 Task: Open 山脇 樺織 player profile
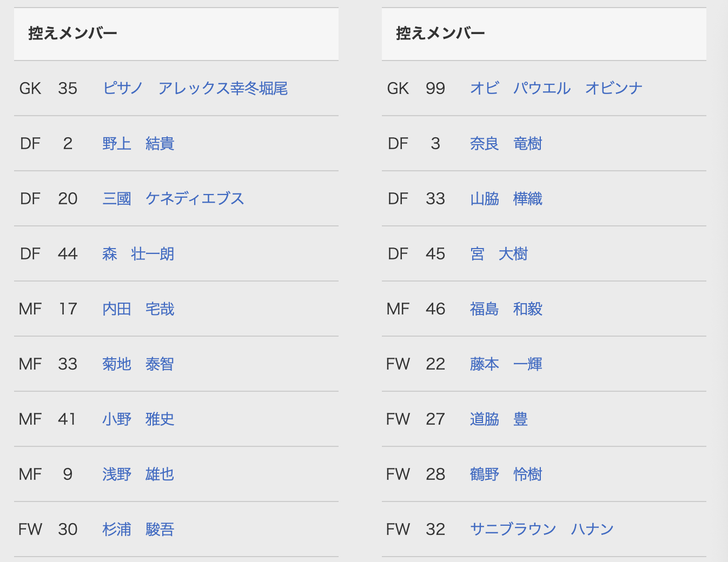pyautogui.click(x=506, y=198)
